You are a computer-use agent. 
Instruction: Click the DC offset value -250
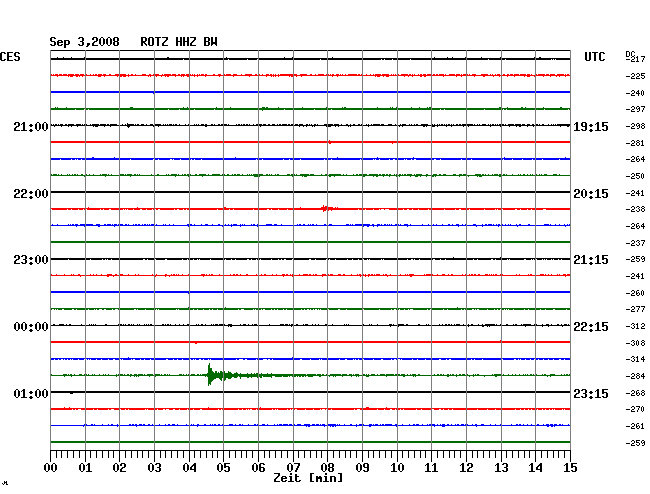tap(635, 176)
